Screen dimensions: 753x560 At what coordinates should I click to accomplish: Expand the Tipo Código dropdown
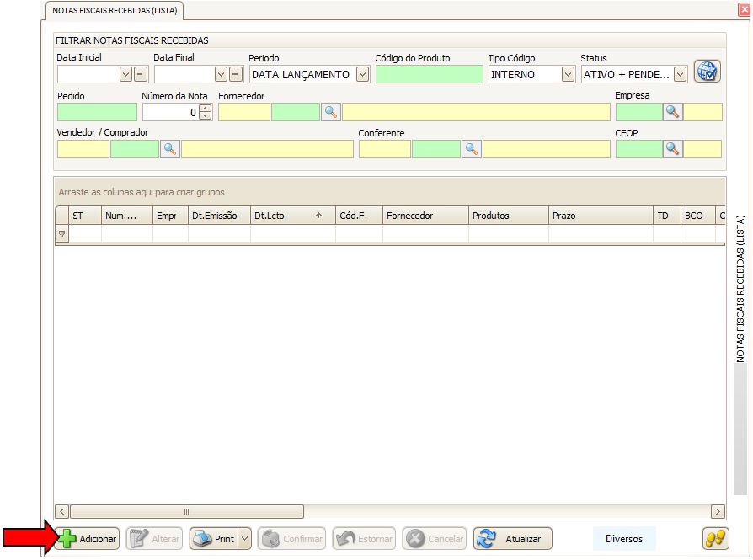coord(568,74)
